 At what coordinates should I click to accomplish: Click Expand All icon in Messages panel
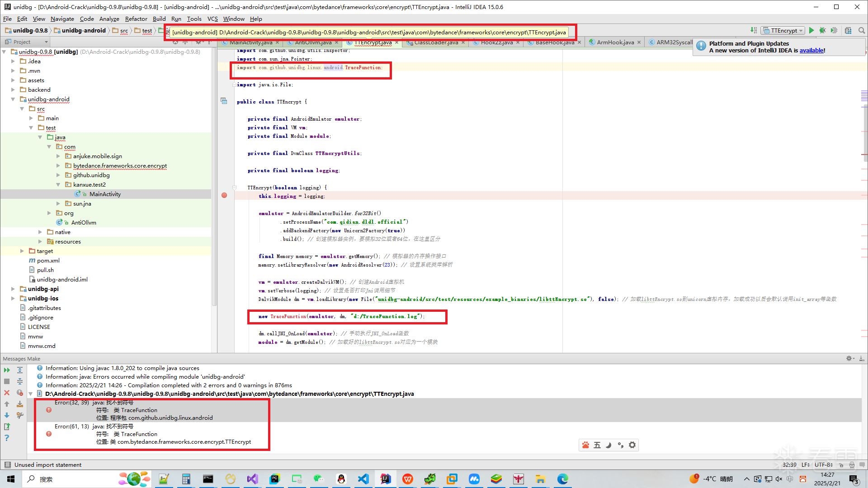[x=20, y=370]
